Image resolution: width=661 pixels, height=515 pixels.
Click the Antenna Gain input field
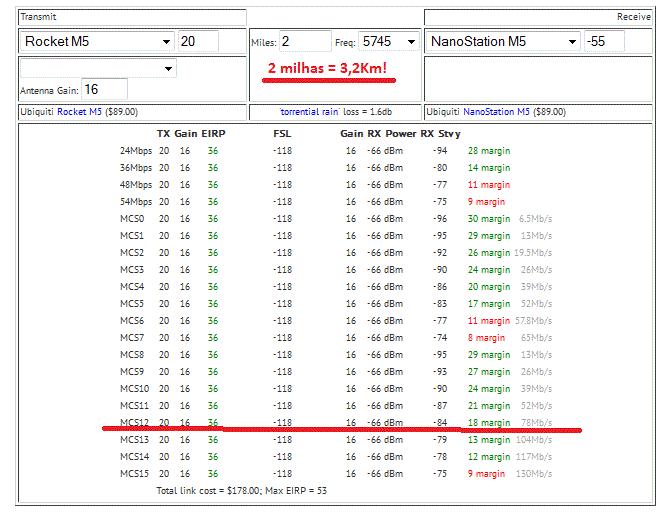click(104, 90)
